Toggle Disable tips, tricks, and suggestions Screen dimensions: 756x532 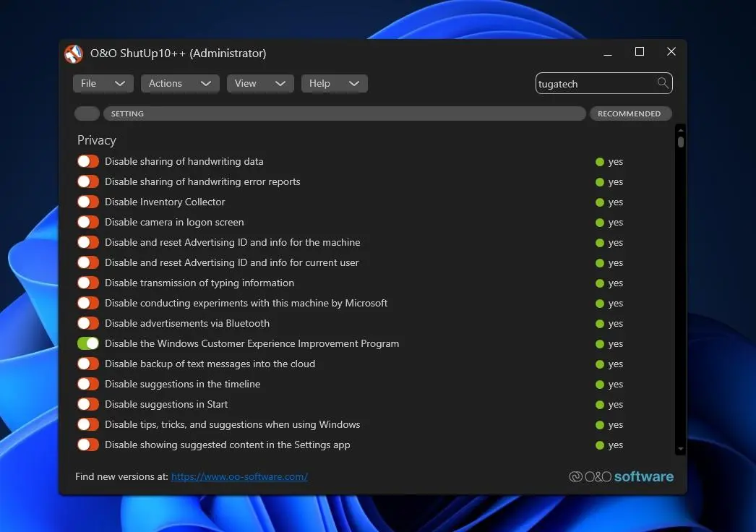tap(87, 424)
